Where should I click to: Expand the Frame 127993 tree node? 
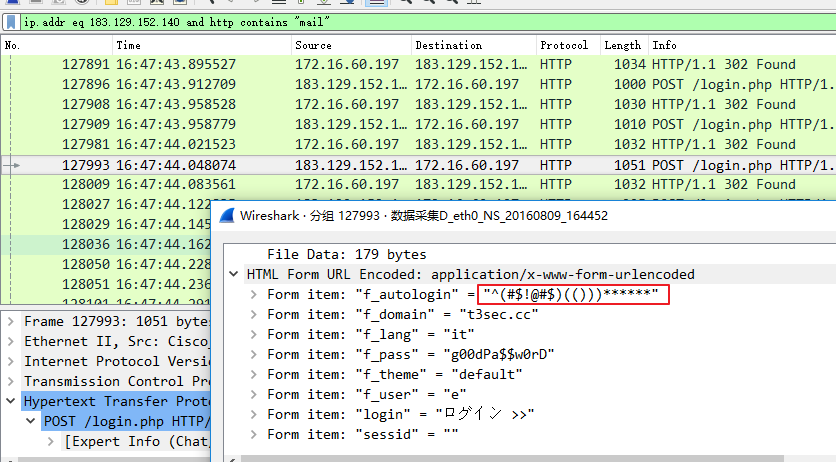click(x=11, y=321)
